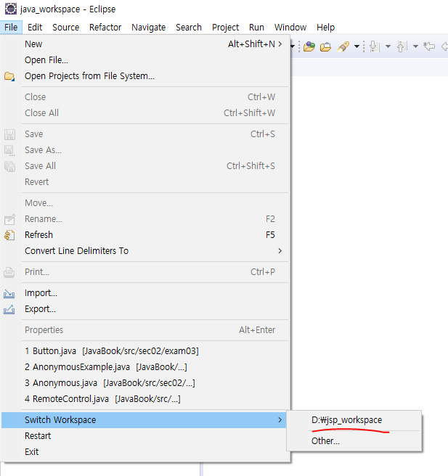Open recent file 1 Button.java
Viewport: 448px width, 476px height.
[x=145, y=351]
